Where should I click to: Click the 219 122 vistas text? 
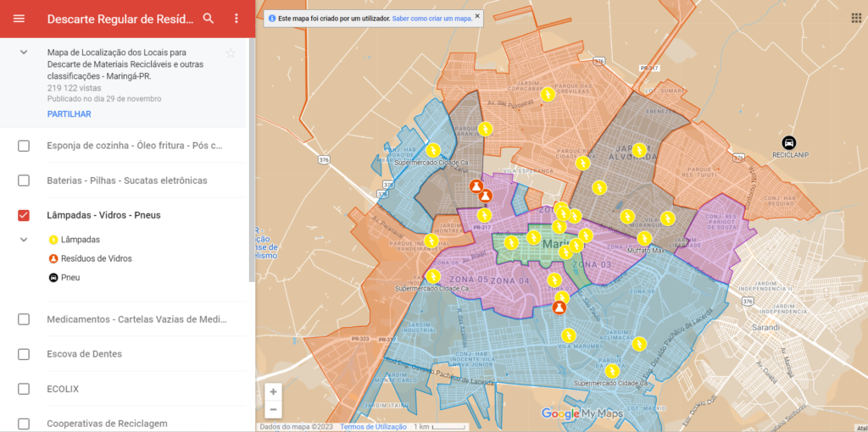click(x=75, y=88)
